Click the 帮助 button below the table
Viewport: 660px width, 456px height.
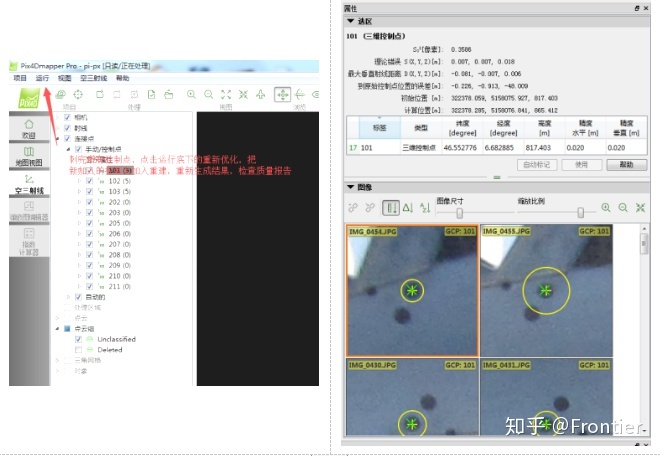(626, 165)
